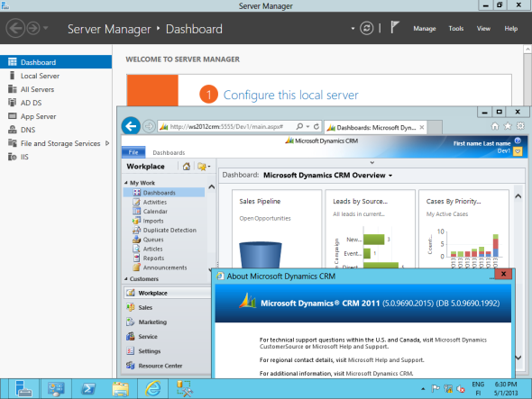Open File Explorer from taskbar
The width and height of the screenshot is (532, 399).
tap(121, 388)
